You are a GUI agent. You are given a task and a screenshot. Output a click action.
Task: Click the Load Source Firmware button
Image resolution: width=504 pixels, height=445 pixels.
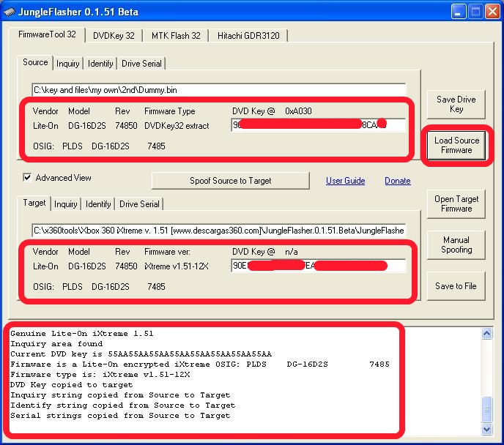tap(456, 146)
